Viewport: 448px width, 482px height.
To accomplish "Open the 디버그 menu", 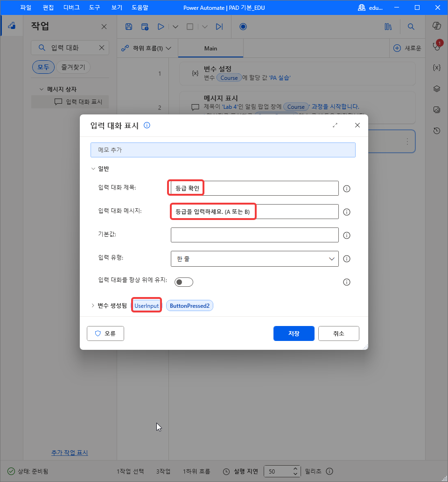I will click(71, 7).
